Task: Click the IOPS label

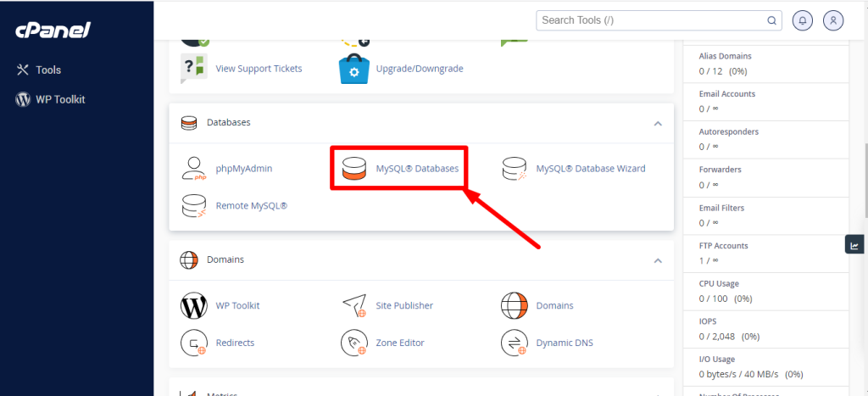Action: pyautogui.click(x=708, y=321)
